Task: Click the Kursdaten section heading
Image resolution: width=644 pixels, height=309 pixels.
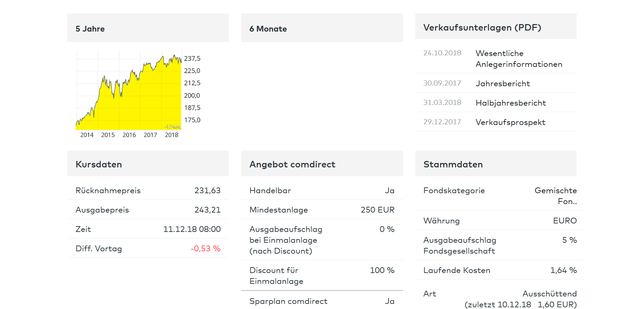Action: tap(99, 164)
